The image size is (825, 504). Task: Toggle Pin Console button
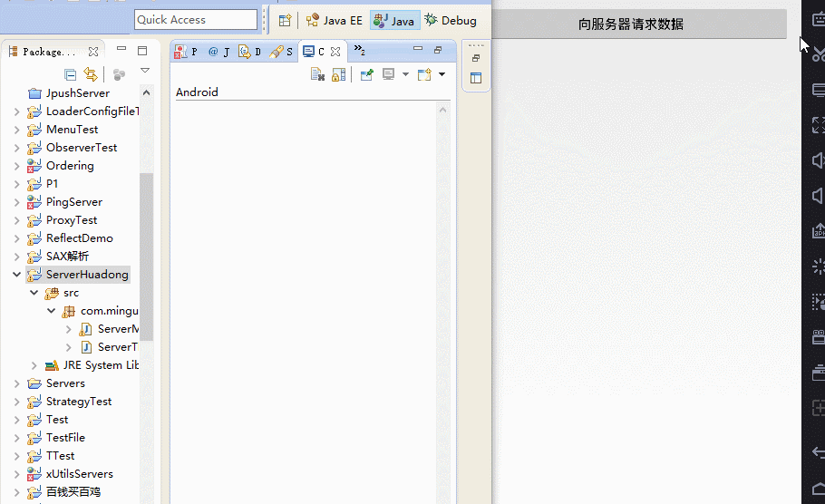(x=366, y=74)
